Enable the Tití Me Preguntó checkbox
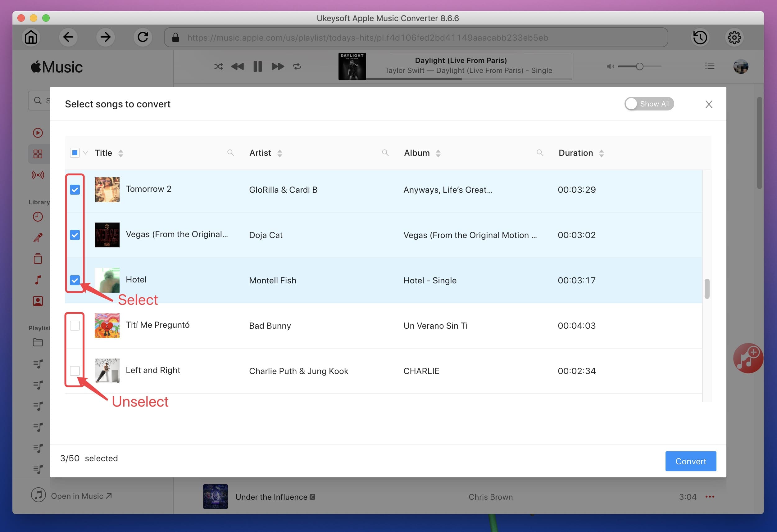Screen dimensions: 777x532 click(75, 326)
